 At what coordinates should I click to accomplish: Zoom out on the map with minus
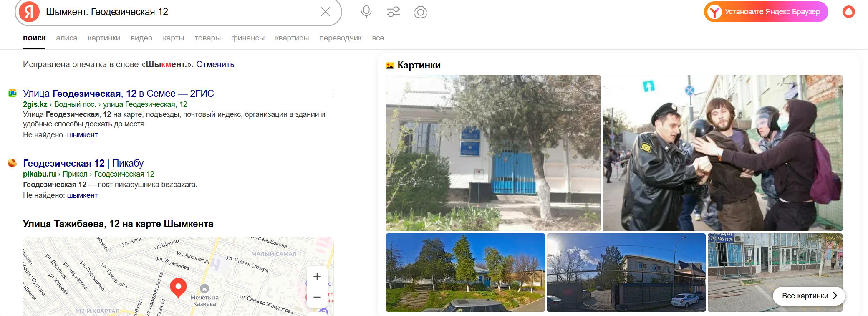[x=317, y=297]
